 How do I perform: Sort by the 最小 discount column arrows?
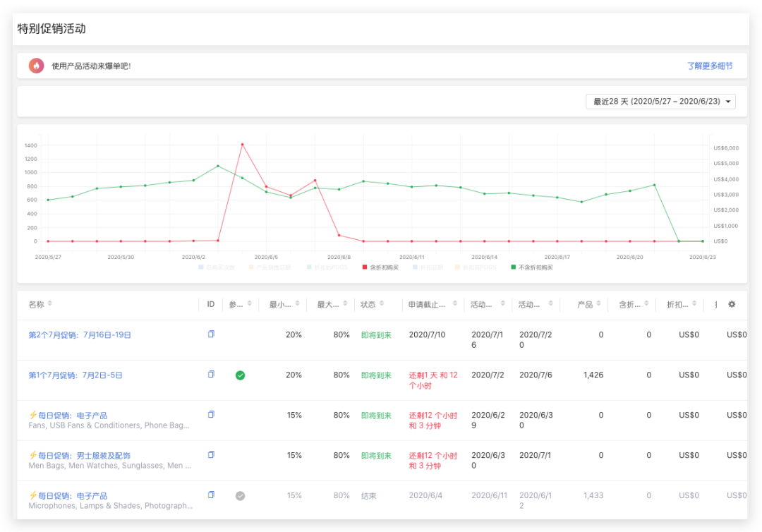pos(296,303)
